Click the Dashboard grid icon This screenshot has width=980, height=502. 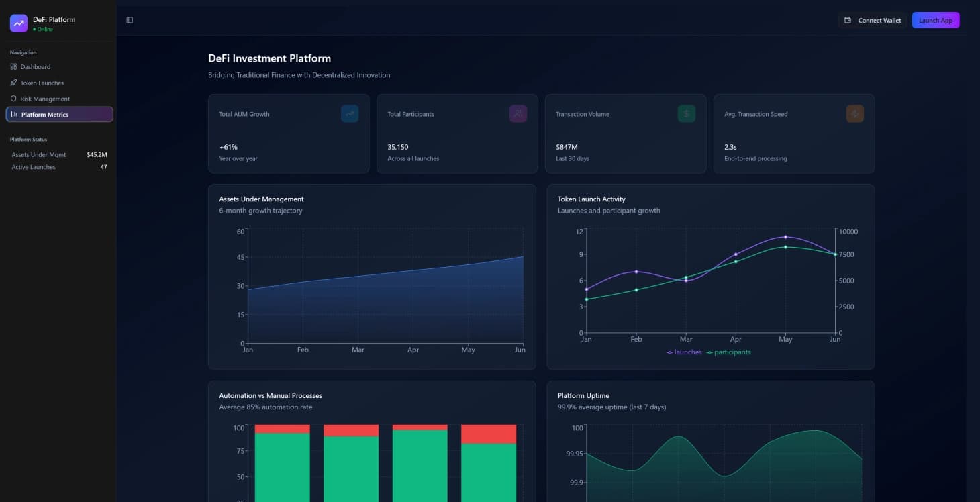13,66
